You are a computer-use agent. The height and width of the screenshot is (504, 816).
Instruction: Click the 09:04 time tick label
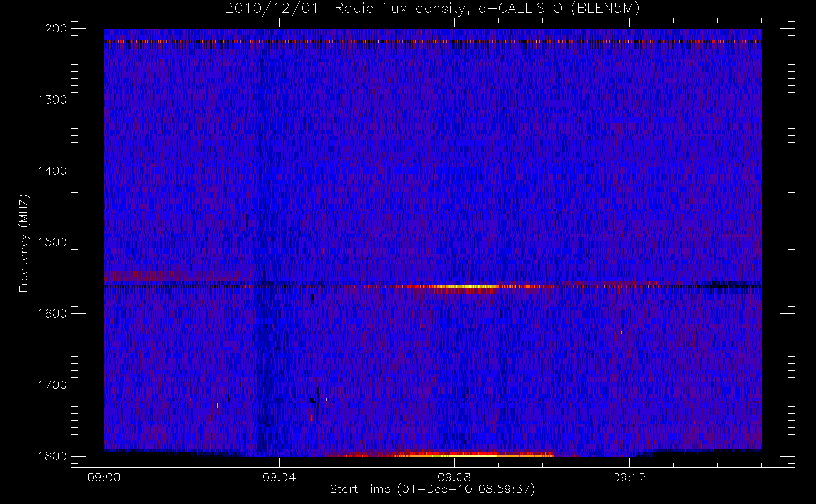coord(279,477)
